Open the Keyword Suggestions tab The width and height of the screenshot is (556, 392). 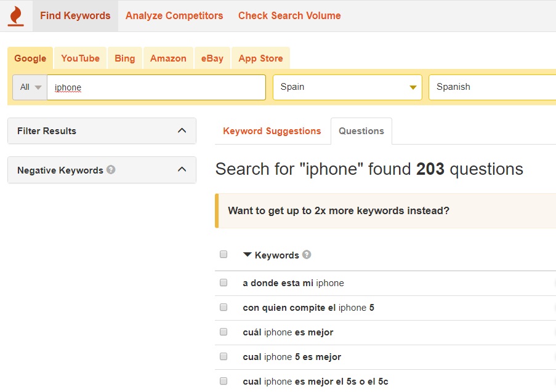coord(272,131)
